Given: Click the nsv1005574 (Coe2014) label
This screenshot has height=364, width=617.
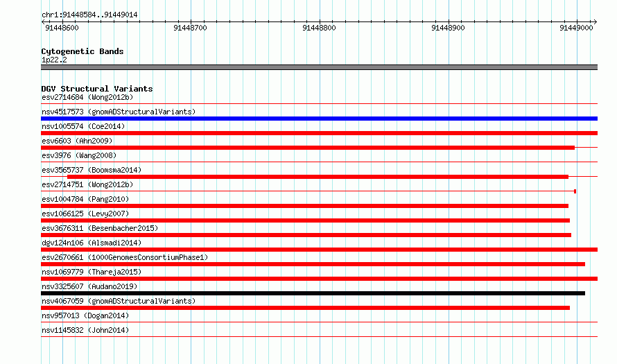Looking at the screenshot, I should pyautogui.click(x=83, y=126).
